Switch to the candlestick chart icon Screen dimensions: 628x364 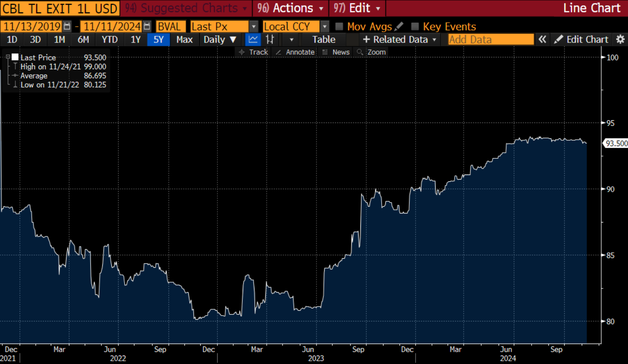coord(270,39)
